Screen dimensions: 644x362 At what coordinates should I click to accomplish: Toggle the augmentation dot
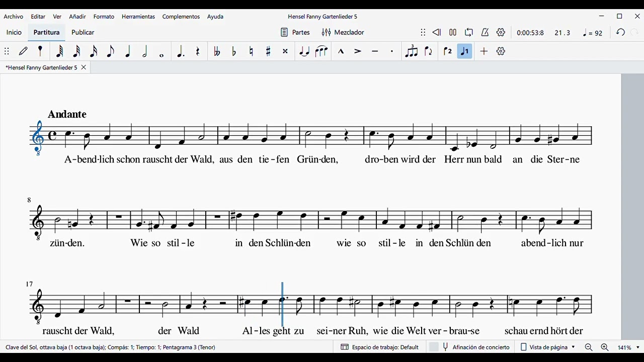point(180,51)
